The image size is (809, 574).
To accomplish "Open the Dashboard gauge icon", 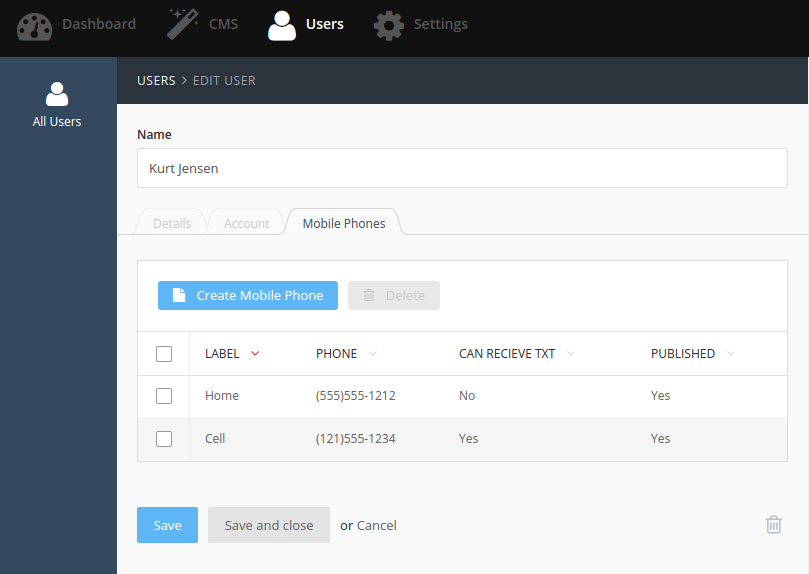I will 35,26.
